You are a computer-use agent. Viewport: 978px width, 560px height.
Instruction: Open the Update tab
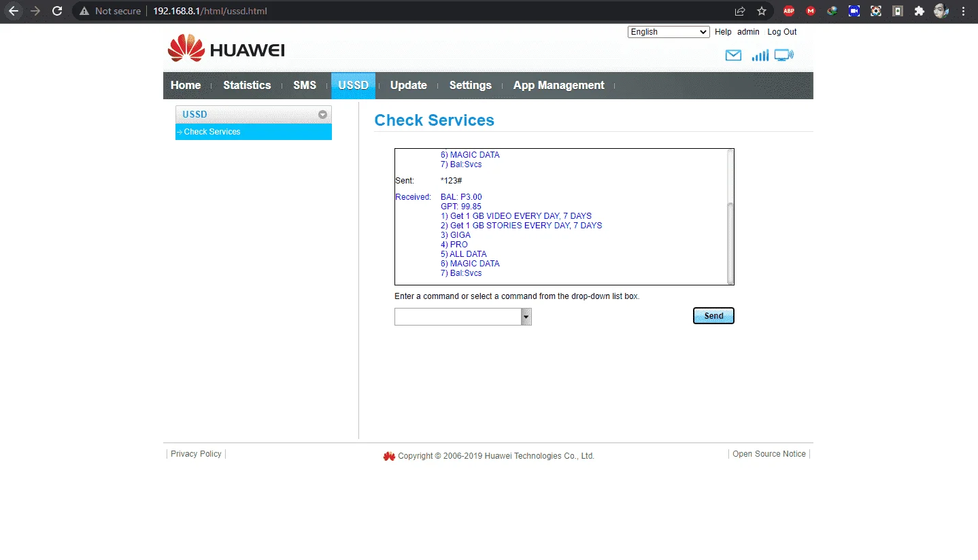[x=409, y=85]
